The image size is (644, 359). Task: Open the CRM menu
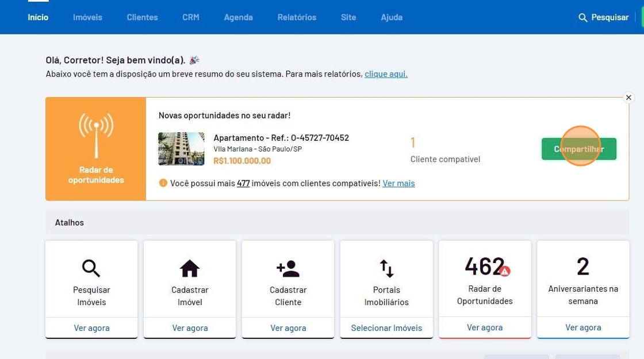(x=191, y=17)
